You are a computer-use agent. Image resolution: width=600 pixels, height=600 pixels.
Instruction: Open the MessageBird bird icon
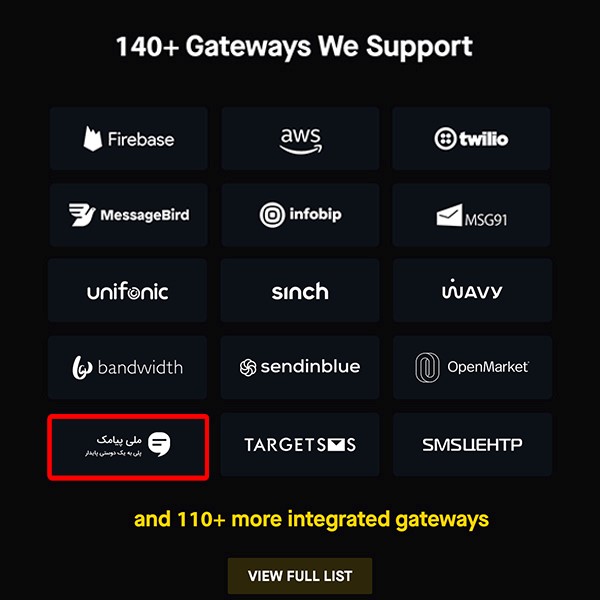(82, 215)
